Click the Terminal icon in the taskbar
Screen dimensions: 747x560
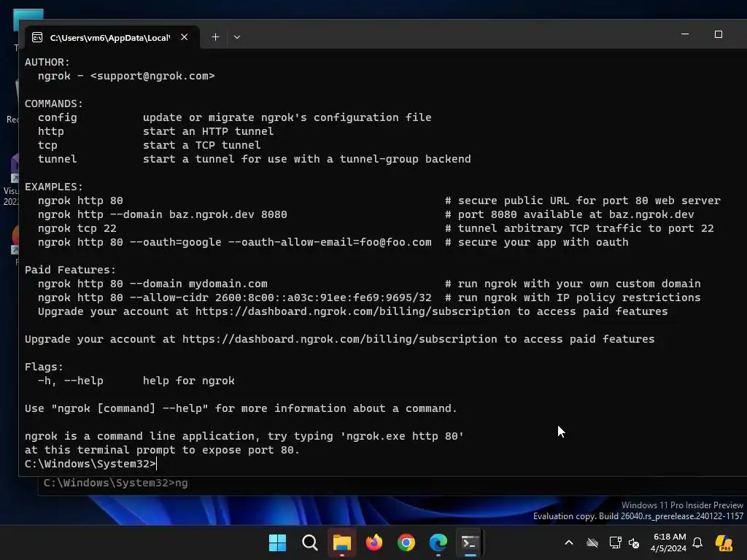coord(471,542)
